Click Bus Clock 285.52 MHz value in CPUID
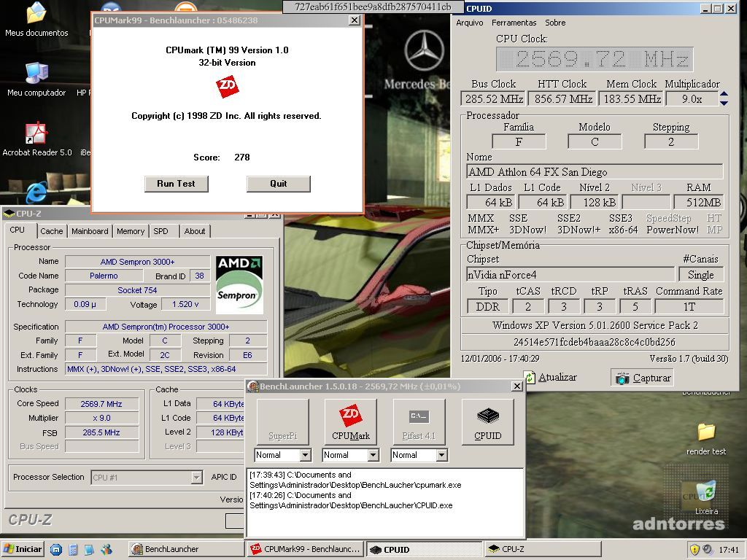Viewport: 747px width, 560px height. pos(493,99)
